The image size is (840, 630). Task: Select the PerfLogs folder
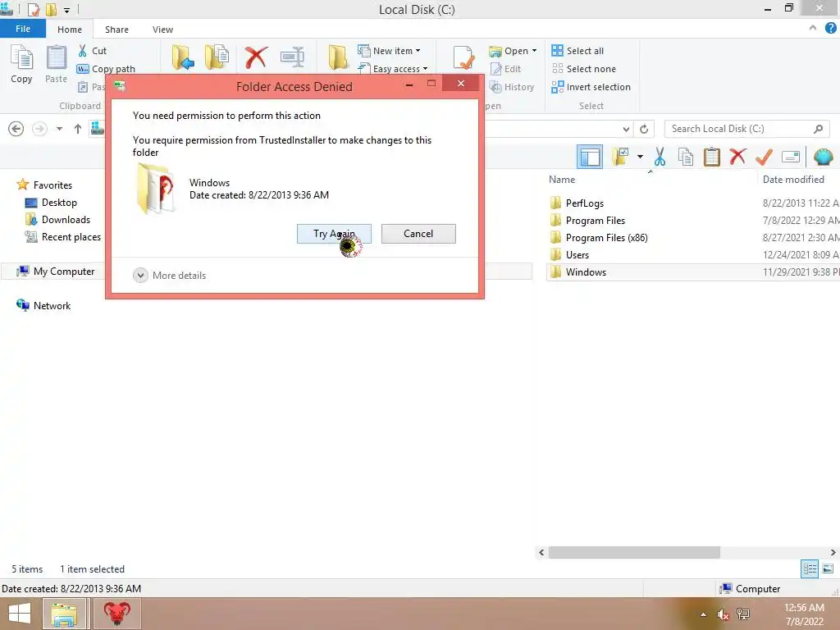pyautogui.click(x=577, y=203)
